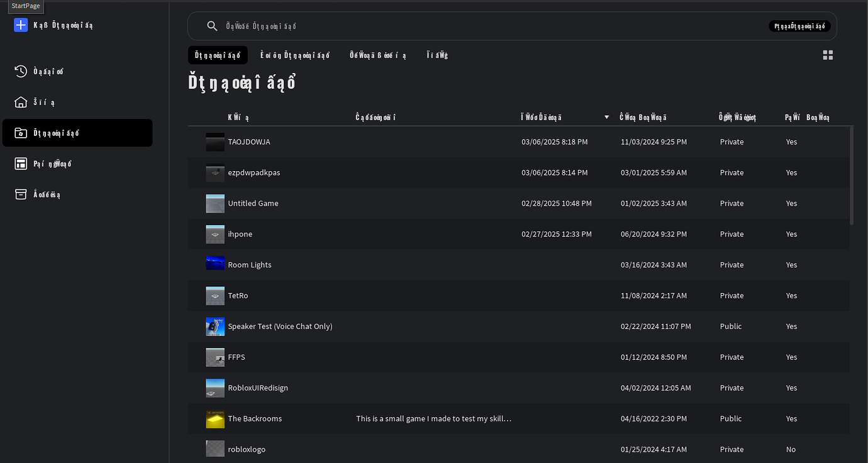The image size is (868, 463).
Task: Click the No cell in the robloxlogo row
Action: coord(791,450)
